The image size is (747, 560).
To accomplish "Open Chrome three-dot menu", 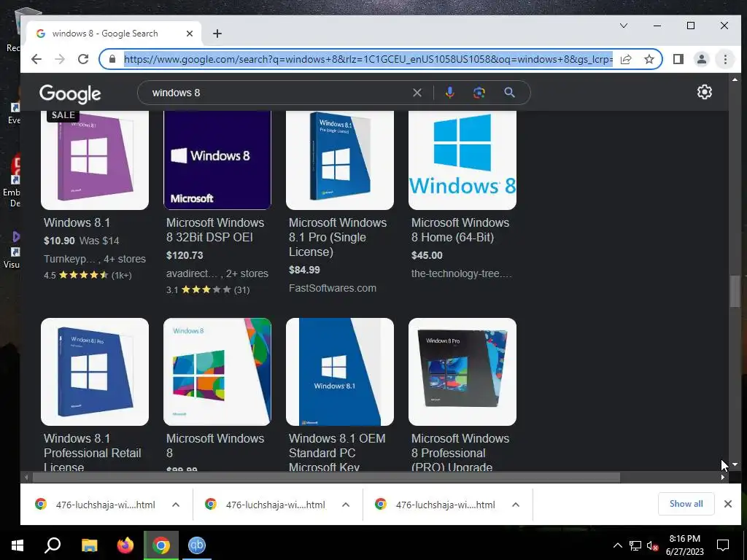I will [x=725, y=59].
